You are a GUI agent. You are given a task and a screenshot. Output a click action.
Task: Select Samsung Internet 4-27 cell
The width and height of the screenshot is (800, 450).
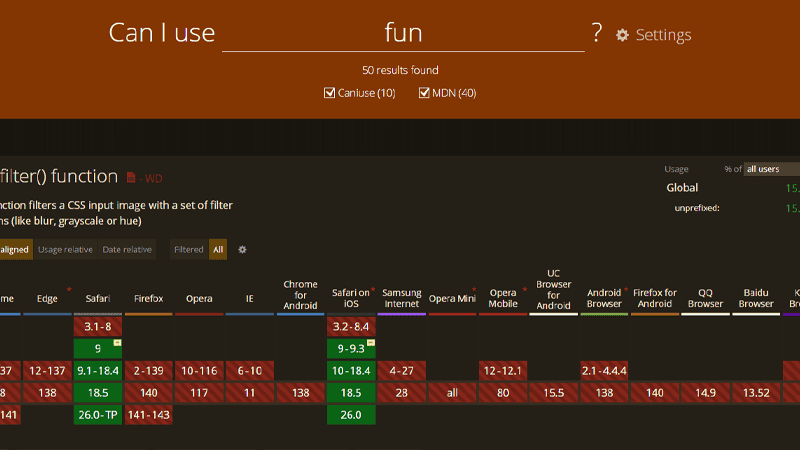[x=402, y=371]
